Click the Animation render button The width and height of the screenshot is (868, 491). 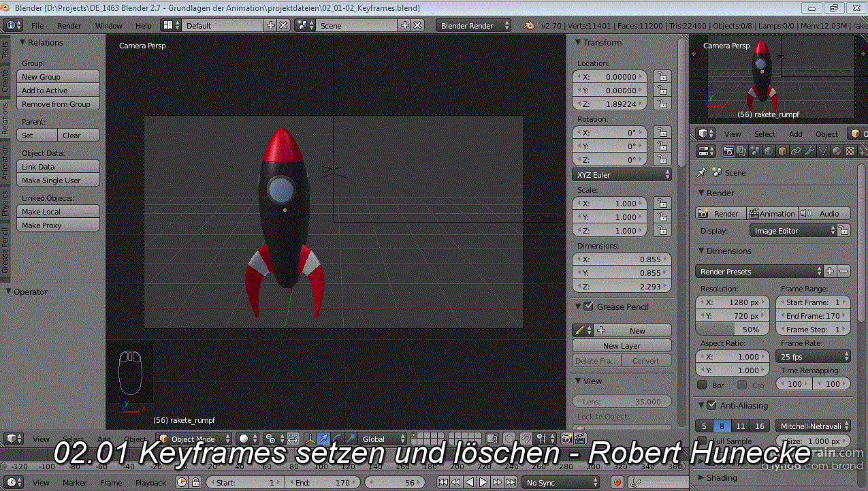[x=772, y=213]
